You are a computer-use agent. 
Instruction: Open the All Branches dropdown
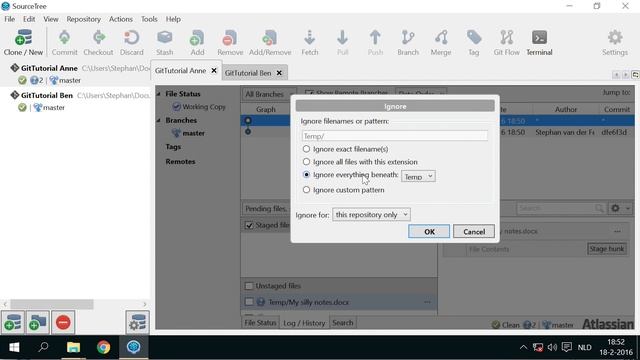pyautogui.click(x=269, y=94)
